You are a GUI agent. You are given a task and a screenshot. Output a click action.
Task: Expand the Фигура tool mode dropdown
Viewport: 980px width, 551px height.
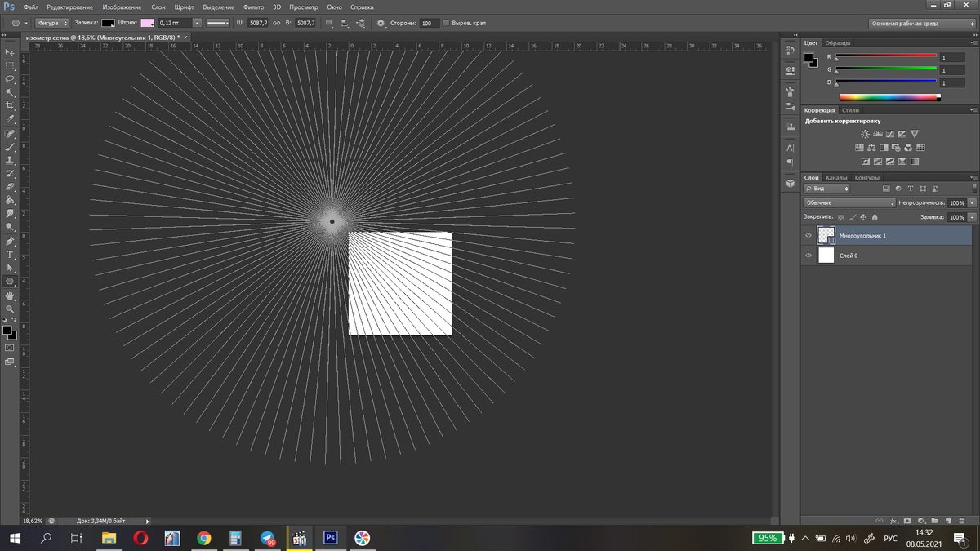[x=53, y=23]
